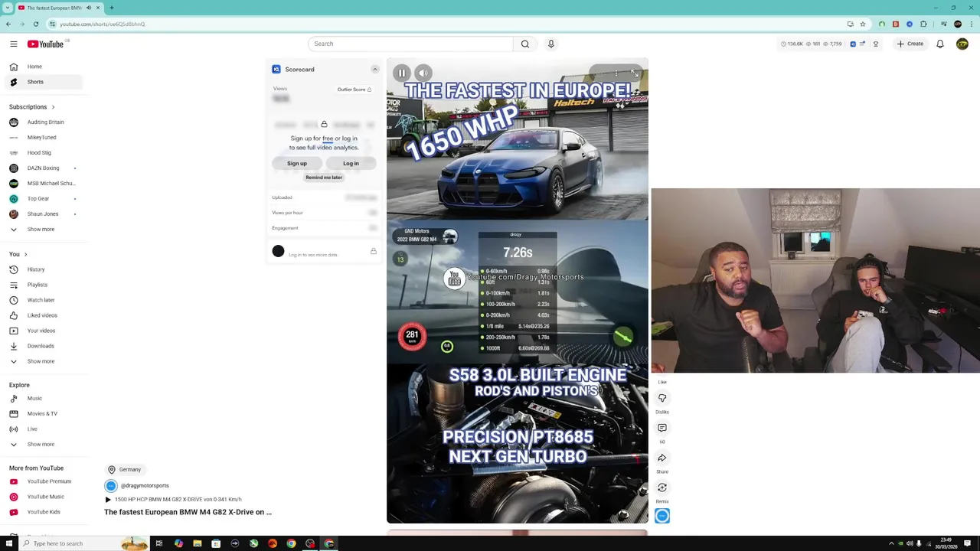Open Live in Explore
Screen dimensions: 980x551
43,429
